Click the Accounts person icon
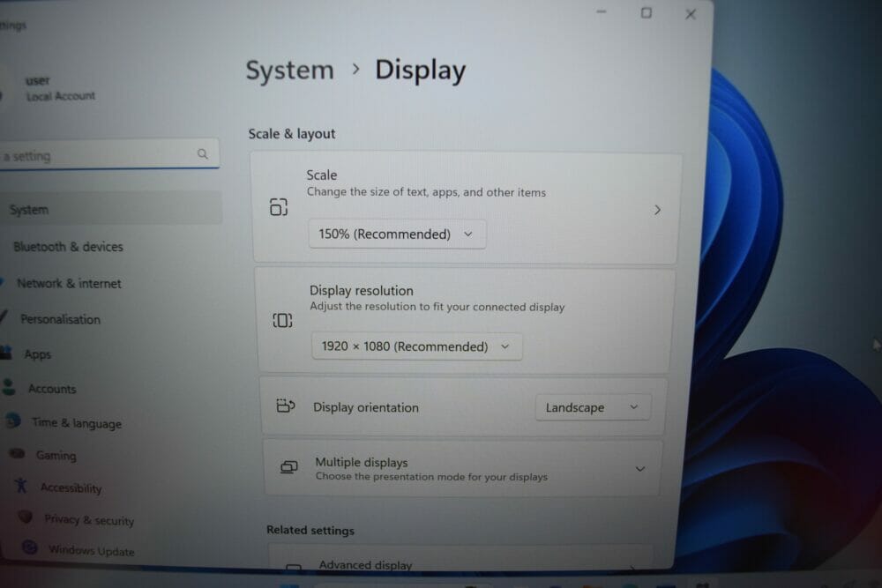The width and height of the screenshot is (882, 588). click(x=9, y=387)
